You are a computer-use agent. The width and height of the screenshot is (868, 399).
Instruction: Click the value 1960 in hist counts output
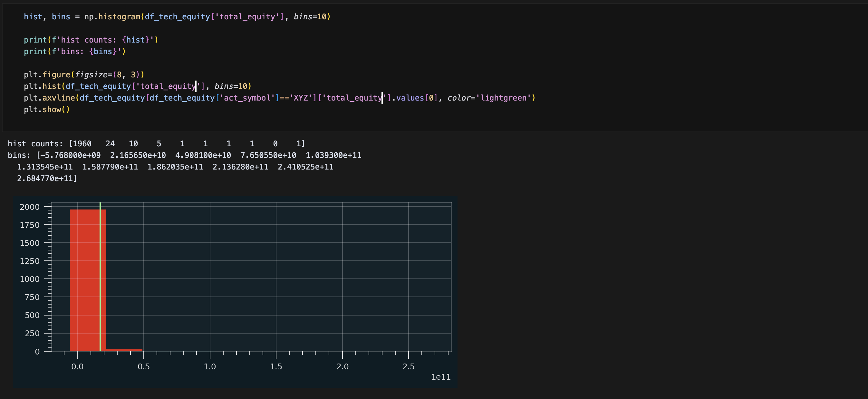(82, 143)
